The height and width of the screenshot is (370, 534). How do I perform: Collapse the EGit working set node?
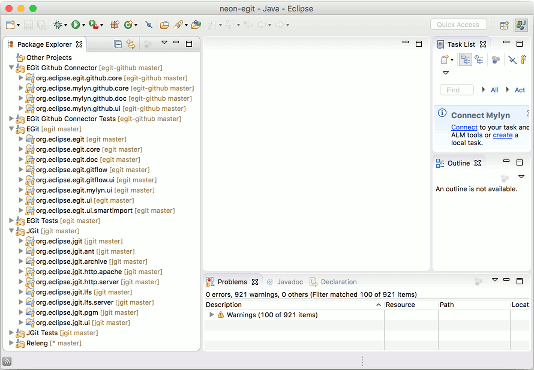point(11,129)
